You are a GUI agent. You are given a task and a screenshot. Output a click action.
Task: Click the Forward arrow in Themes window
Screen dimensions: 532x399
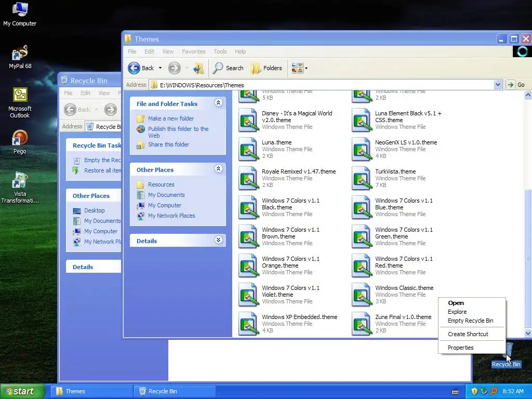pos(175,68)
